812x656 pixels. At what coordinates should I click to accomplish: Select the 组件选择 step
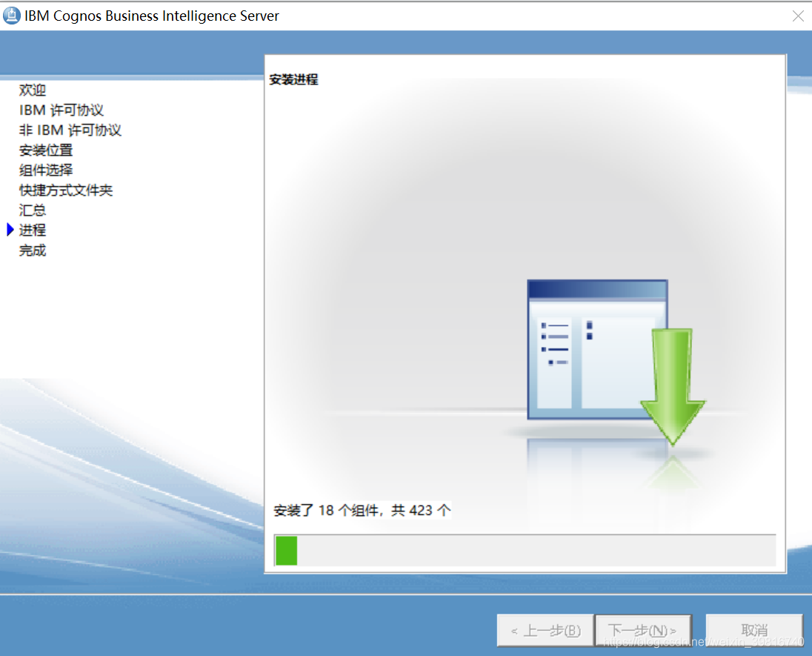(x=46, y=170)
